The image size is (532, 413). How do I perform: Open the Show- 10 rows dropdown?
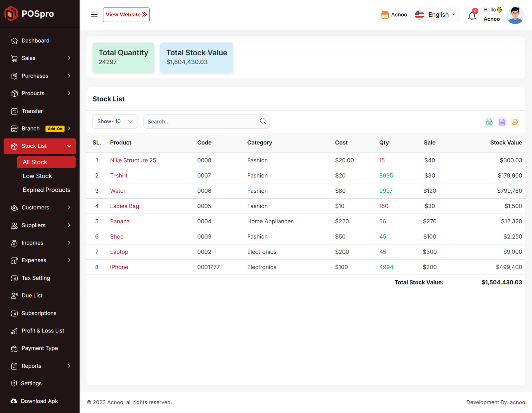(x=115, y=121)
